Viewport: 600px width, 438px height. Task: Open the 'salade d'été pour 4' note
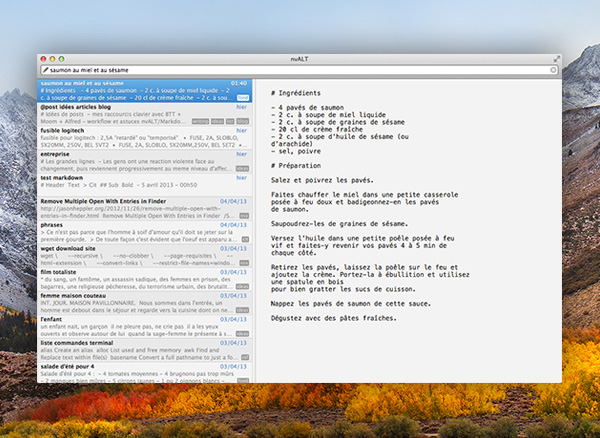(x=145, y=373)
